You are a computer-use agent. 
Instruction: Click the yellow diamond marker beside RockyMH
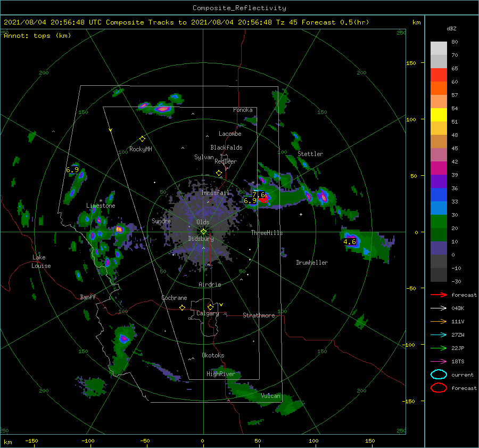pyautogui.click(x=142, y=139)
